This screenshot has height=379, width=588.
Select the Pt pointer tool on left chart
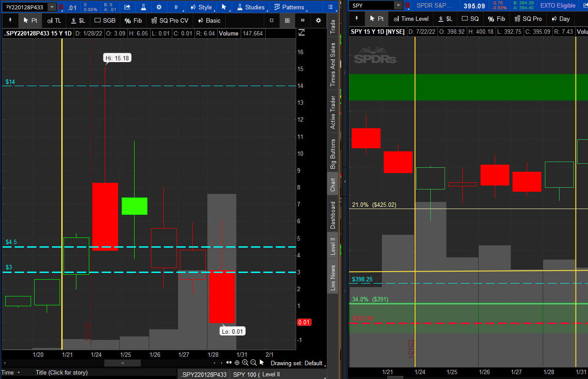[30, 20]
